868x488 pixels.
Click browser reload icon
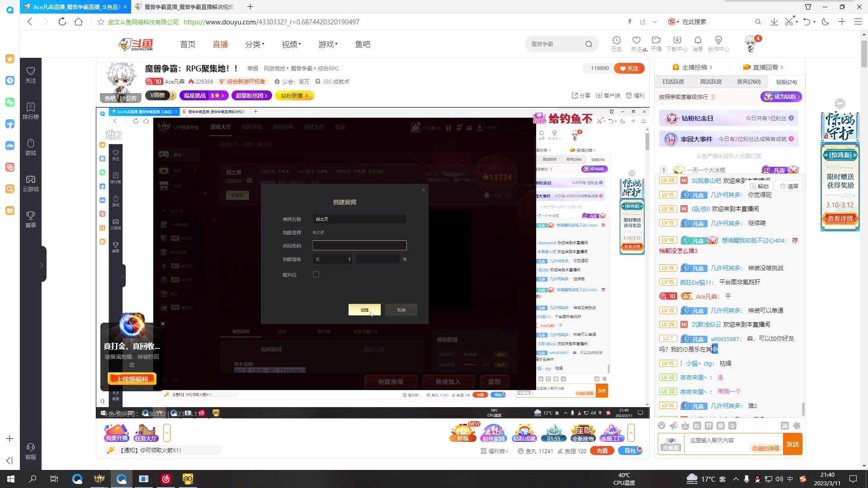click(62, 22)
